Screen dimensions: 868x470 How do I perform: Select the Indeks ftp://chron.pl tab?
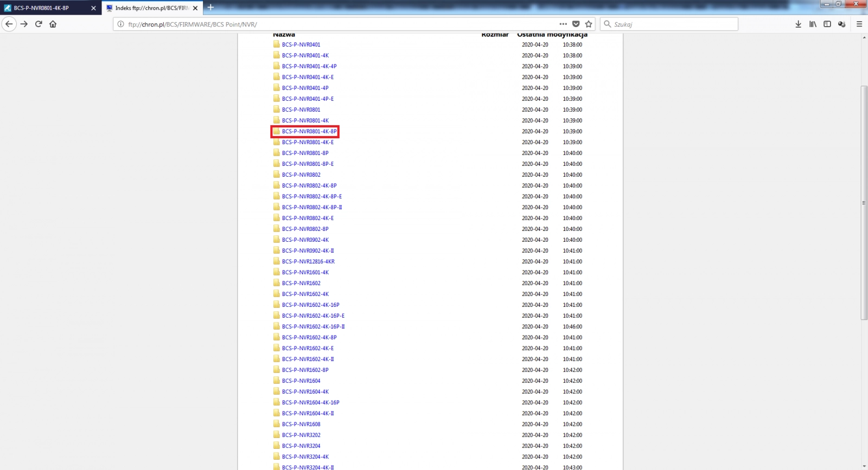pyautogui.click(x=152, y=8)
